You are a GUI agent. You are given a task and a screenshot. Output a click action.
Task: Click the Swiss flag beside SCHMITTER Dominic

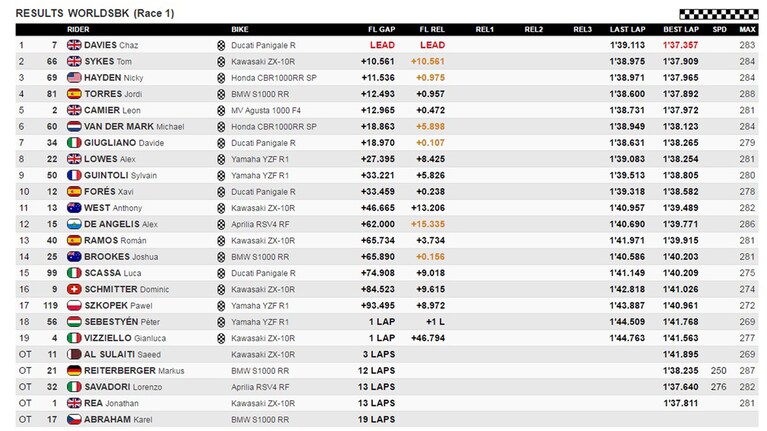74,289
